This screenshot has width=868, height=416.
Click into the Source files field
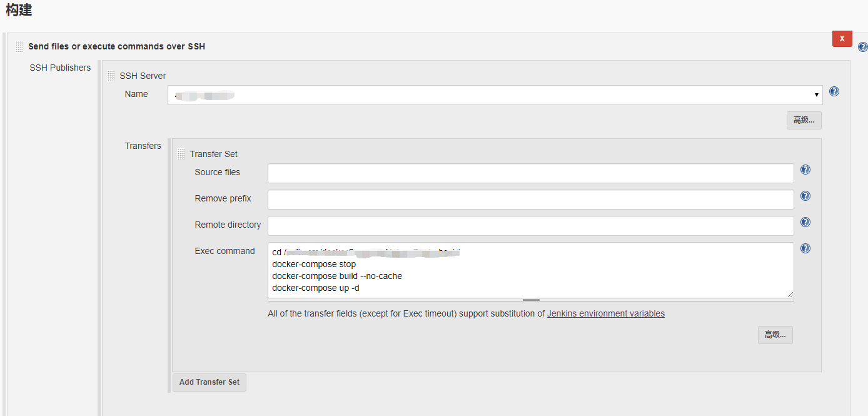pos(530,173)
